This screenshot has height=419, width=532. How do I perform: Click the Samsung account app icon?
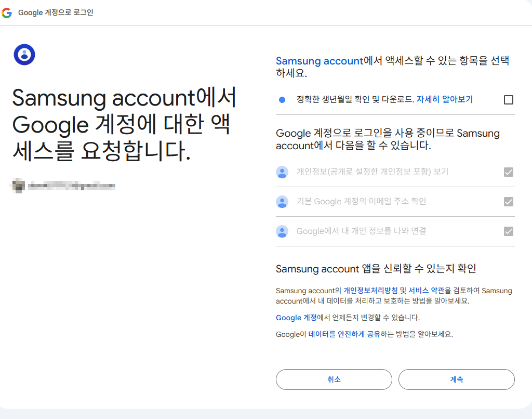point(24,55)
